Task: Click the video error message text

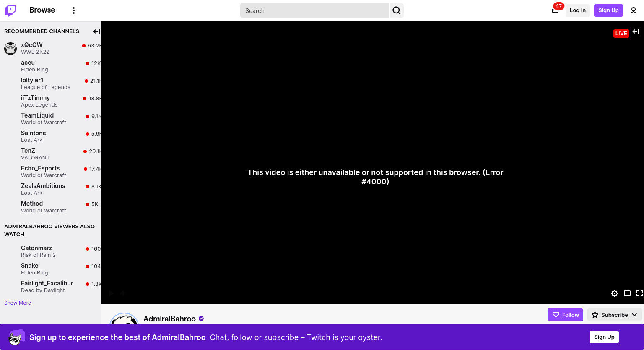Action: (x=375, y=177)
